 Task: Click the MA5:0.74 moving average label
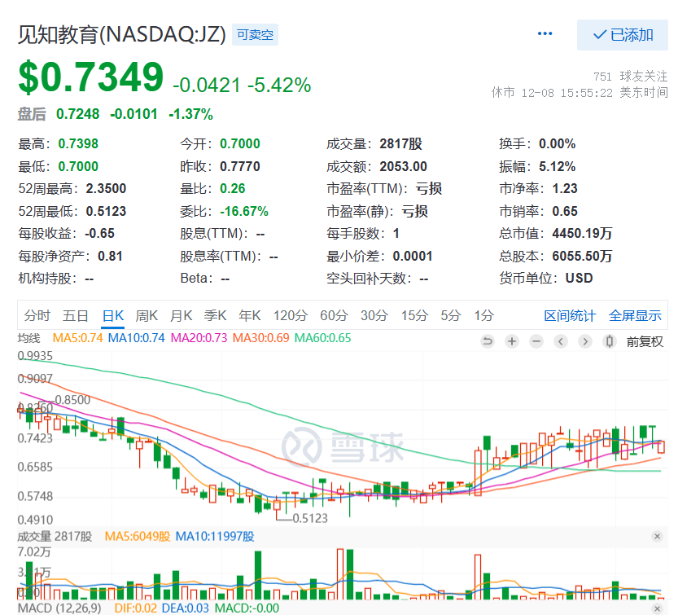point(77,338)
